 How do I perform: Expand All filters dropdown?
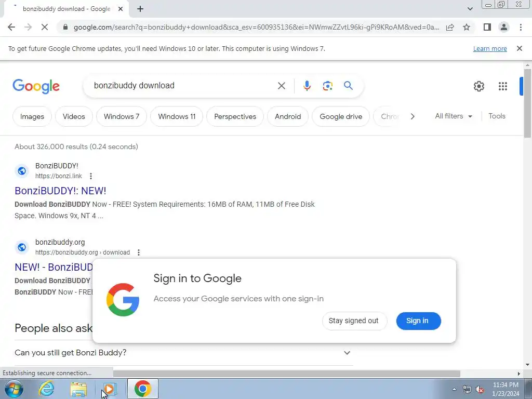tap(454, 116)
